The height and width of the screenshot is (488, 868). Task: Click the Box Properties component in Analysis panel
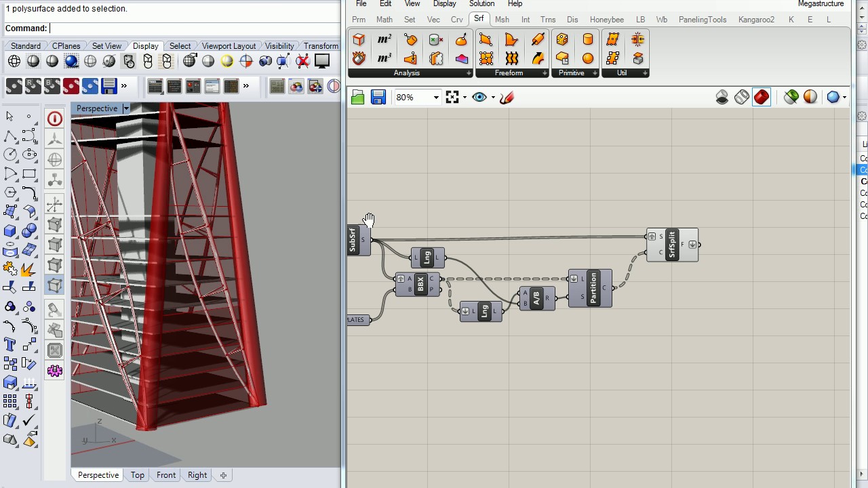point(359,39)
